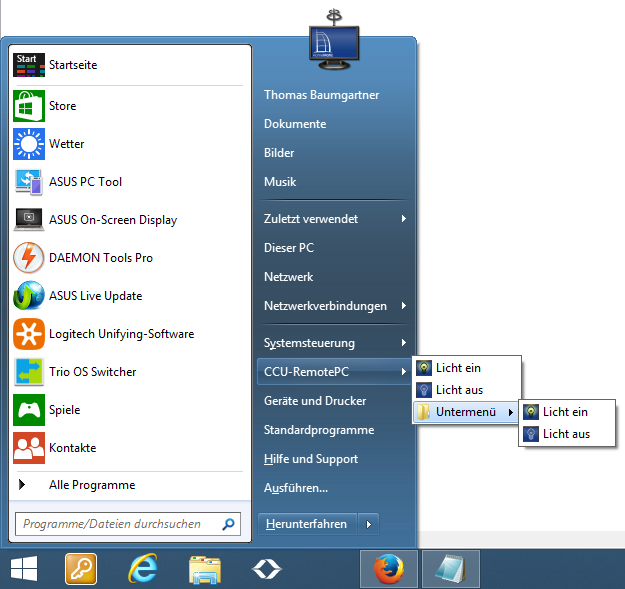Expand Alle Programme triangle

22,485
